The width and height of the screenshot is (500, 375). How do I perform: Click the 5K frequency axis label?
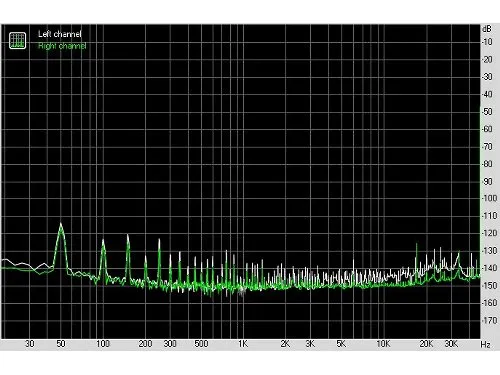[341, 344]
